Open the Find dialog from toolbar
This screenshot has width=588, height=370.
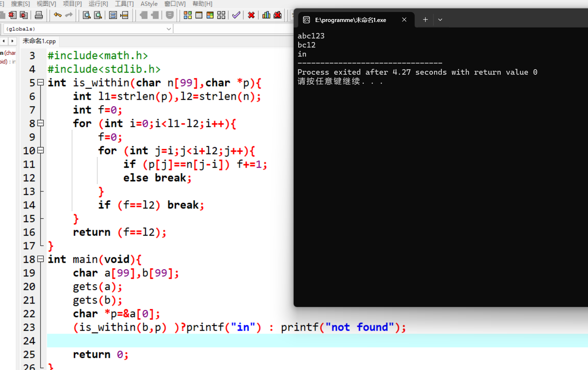pos(87,15)
